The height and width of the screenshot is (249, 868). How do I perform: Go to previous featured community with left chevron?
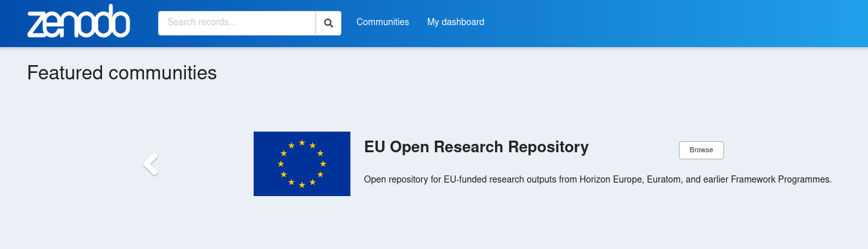(x=150, y=164)
